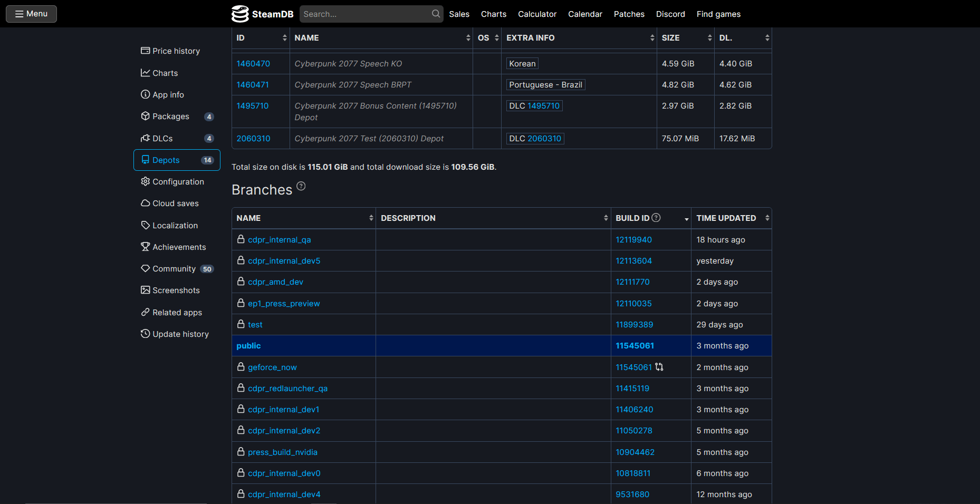Click lock icon next to cdpr_internal_qa
980x504 pixels.
[241, 239]
